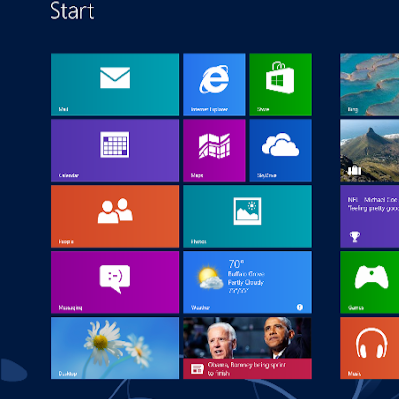Viewport: 399px width, 399px height.
Task: Click the alert badge on the Weather tile
Action: (300, 307)
